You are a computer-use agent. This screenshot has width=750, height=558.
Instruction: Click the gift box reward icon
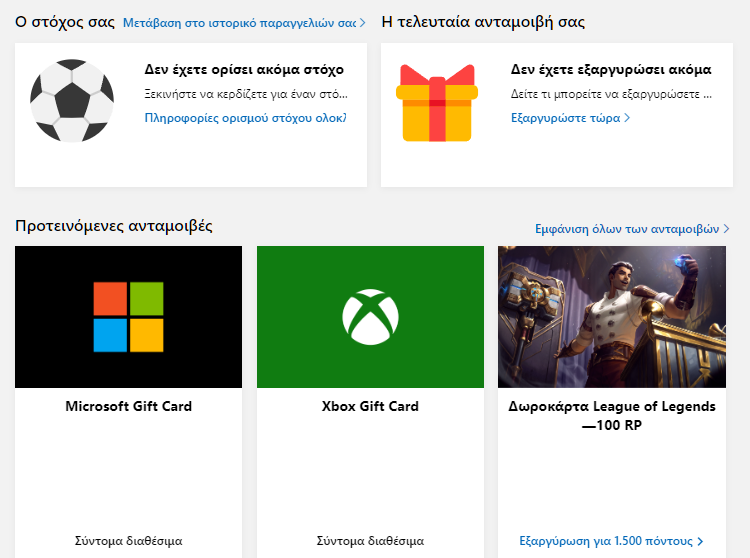pos(437,103)
